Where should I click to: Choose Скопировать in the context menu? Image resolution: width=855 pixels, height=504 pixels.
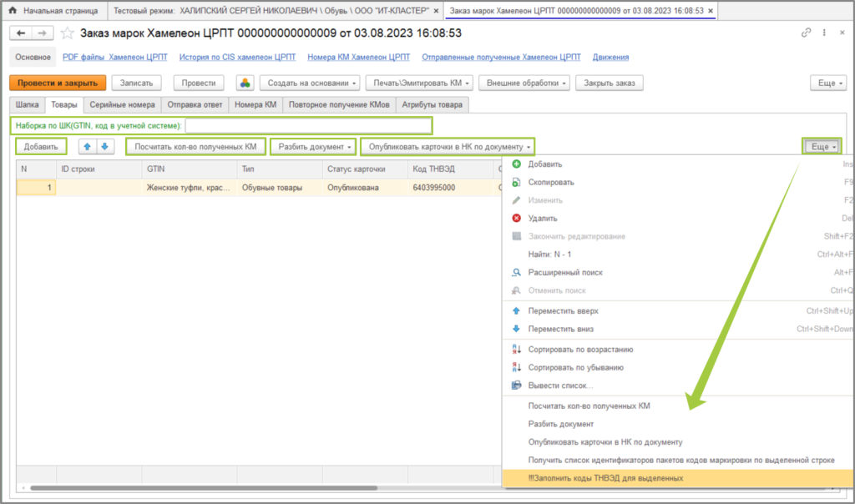(678, 182)
